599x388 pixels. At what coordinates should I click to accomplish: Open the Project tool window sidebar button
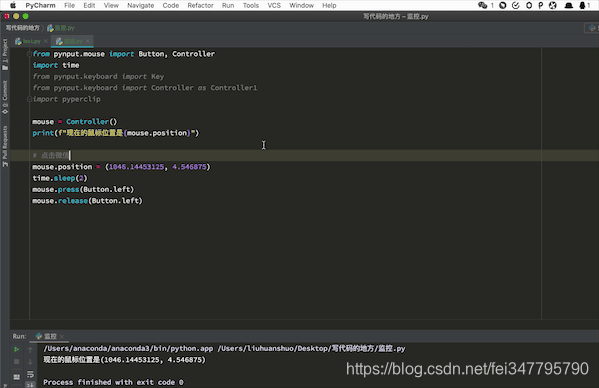5,54
